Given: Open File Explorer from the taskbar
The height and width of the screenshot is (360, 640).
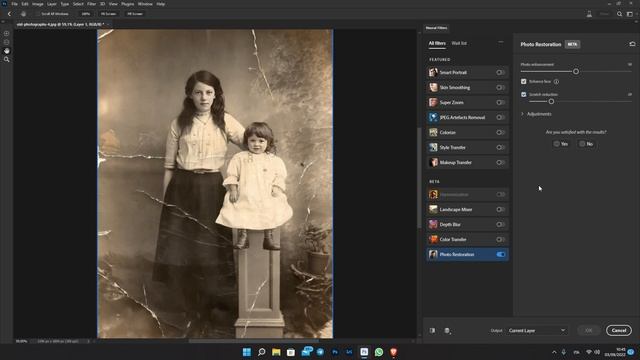Looking at the screenshot, I should (x=276, y=352).
